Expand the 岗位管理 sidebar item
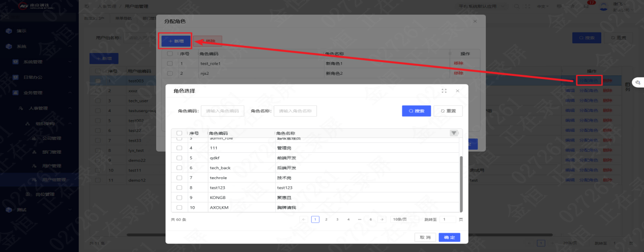Viewport: 644px width, 252px height. (39, 195)
